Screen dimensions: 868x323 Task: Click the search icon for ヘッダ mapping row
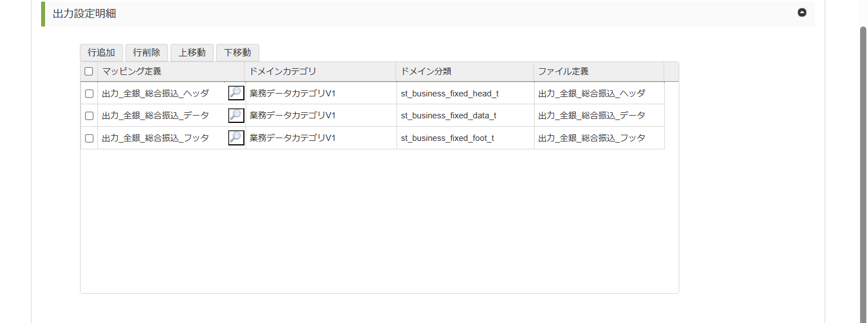(236, 94)
